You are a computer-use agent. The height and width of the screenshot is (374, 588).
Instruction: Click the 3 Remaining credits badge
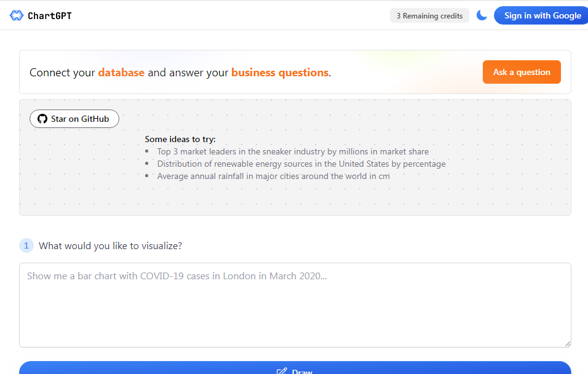[x=429, y=15]
